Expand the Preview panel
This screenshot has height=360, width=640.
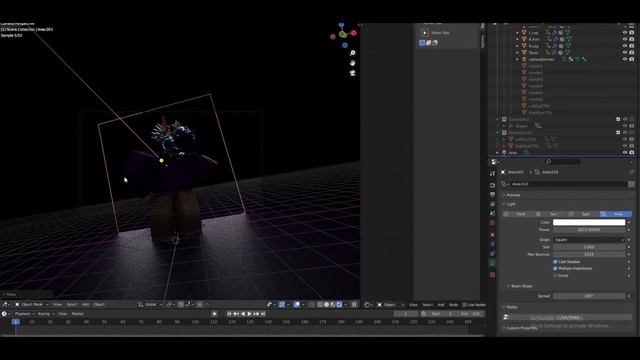(513, 195)
